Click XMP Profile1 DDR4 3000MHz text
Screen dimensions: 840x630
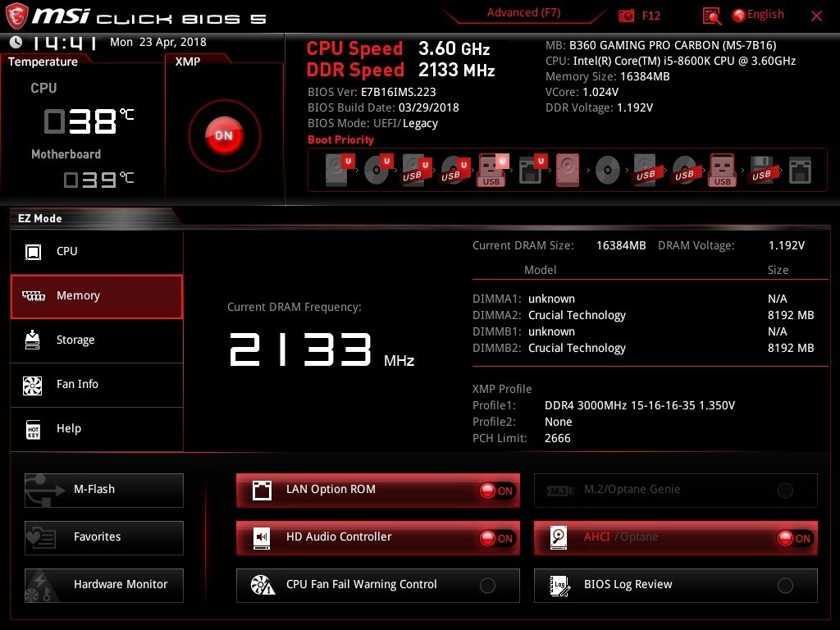pyautogui.click(x=640, y=405)
